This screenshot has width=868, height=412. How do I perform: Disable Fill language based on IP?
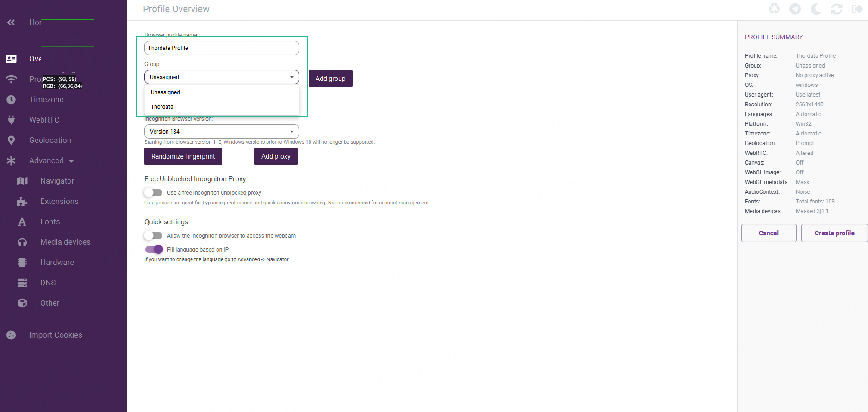(x=154, y=249)
